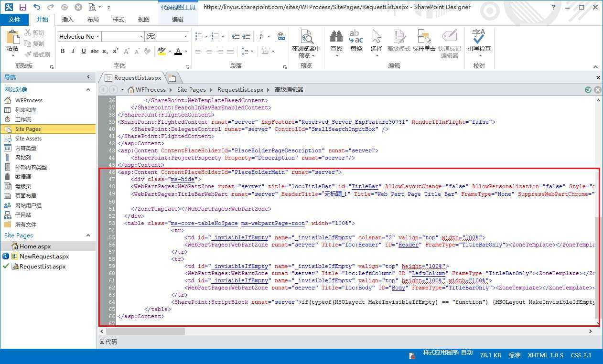Grow the font size
The image size is (603, 364).
click(x=127, y=51)
